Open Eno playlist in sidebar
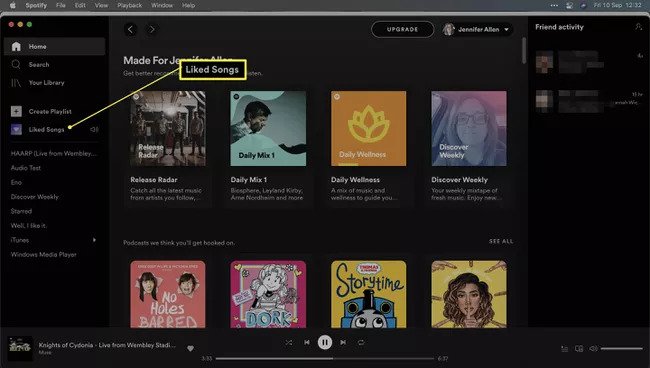Viewport: 650px width, 368px height. coord(16,182)
